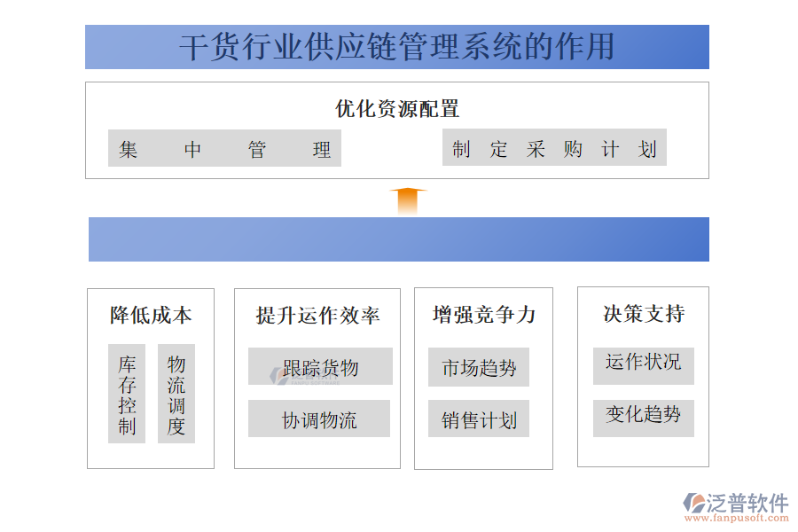798x532 pixels.
Task: Click the 泛普软件 brand text
Action: (747, 503)
